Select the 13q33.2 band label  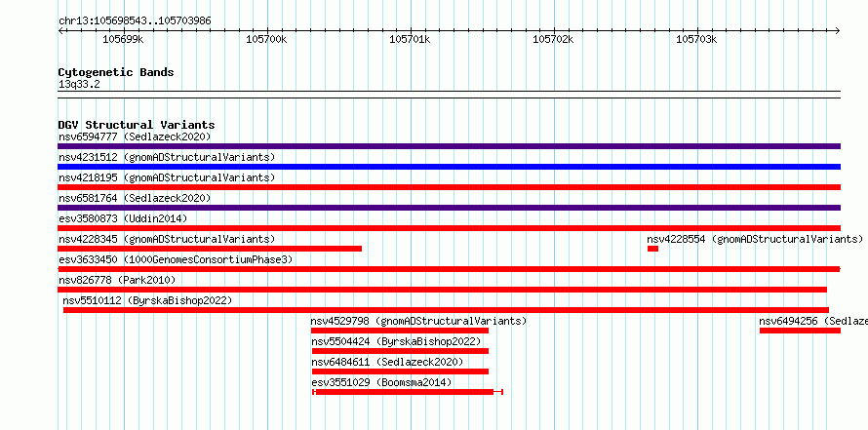[79, 85]
